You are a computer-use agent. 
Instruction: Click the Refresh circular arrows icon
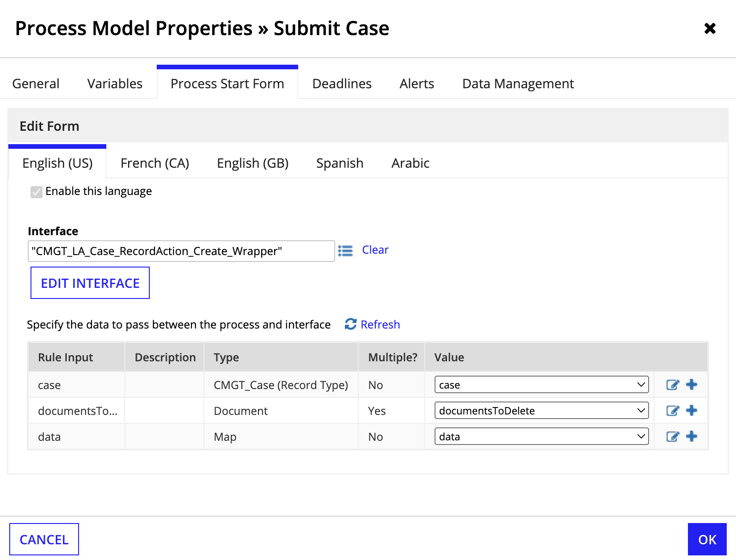click(351, 324)
